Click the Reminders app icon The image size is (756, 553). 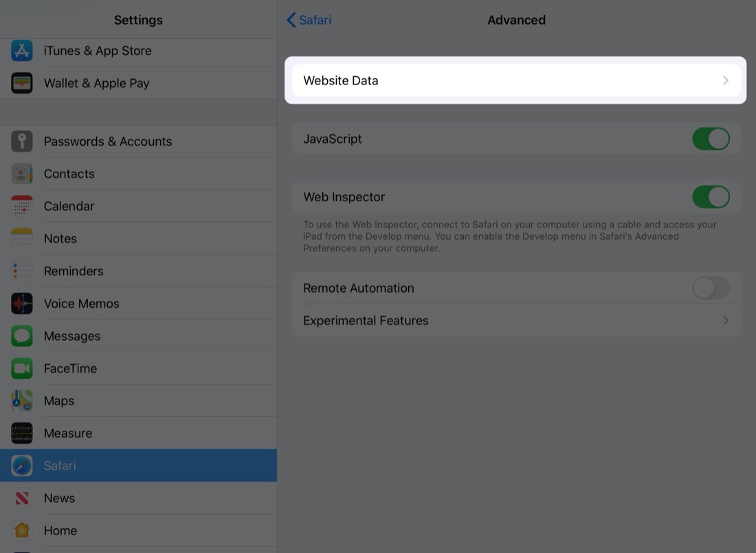pyautogui.click(x=21, y=271)
